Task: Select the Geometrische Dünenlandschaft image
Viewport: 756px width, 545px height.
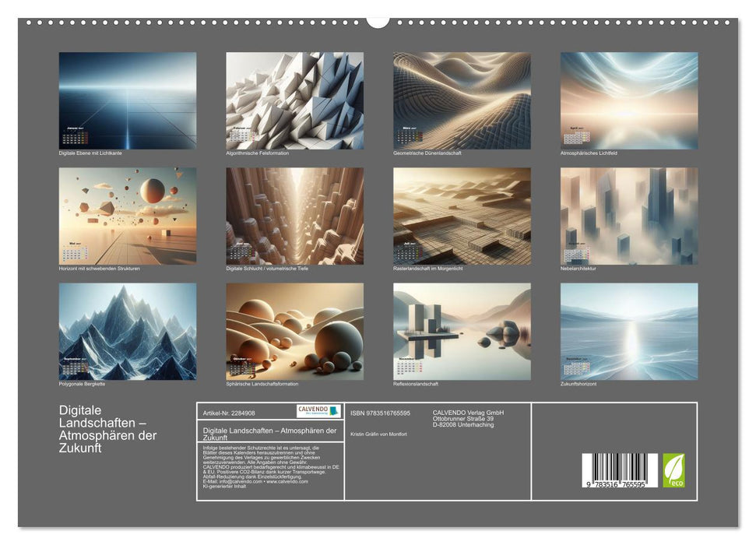Action: [x=462, y=100]
